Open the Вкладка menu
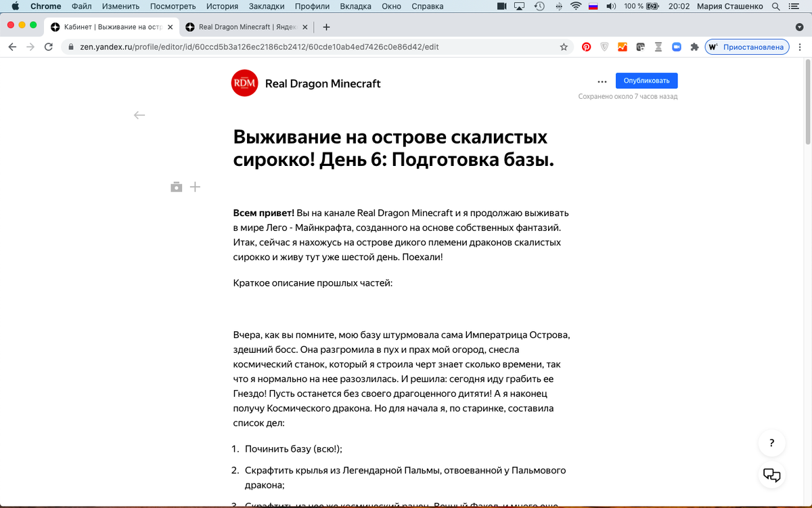This screenshot has width=812, height=508. pyautogui.click(x=355, y=6)
